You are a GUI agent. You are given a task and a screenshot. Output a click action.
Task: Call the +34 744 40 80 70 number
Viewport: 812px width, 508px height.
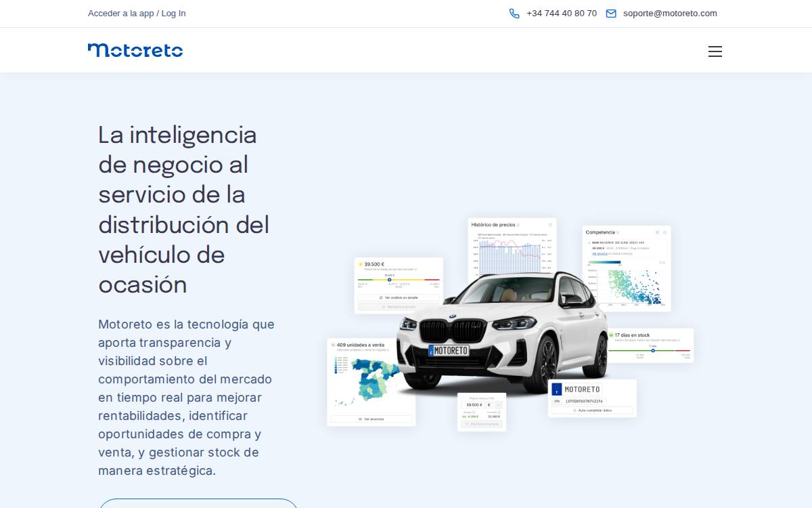[x=562, y=14]
